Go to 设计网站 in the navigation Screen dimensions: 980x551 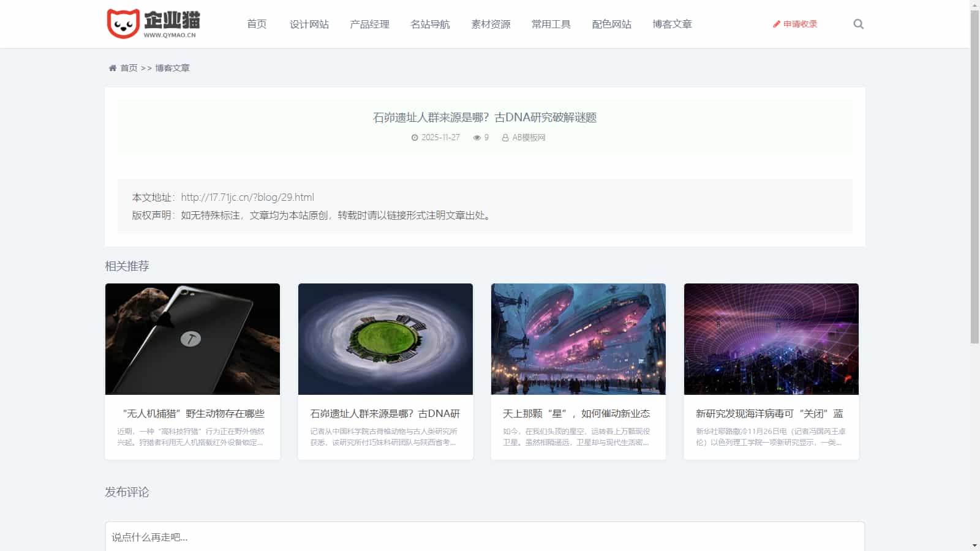(x=309, y=24)
